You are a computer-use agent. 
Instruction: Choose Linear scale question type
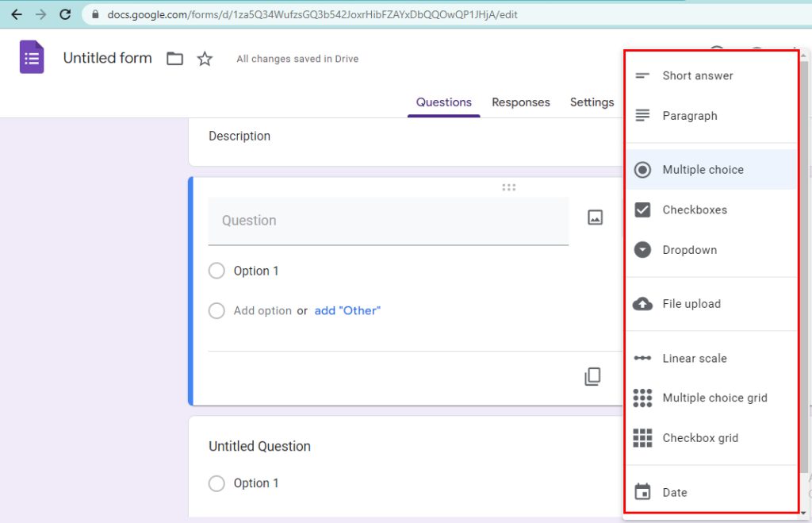[x=694, y=358]
